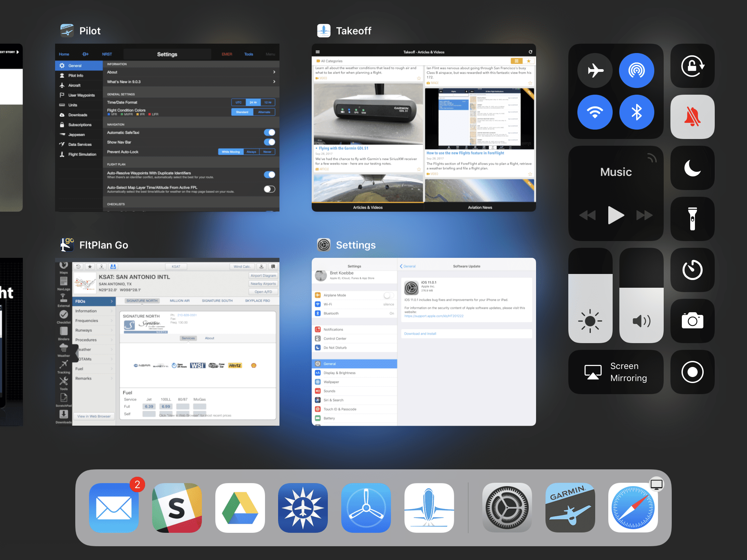This screenshot has height=560, width=747.
Task: Open Google Drive in the dock
Action: (240, 508)
